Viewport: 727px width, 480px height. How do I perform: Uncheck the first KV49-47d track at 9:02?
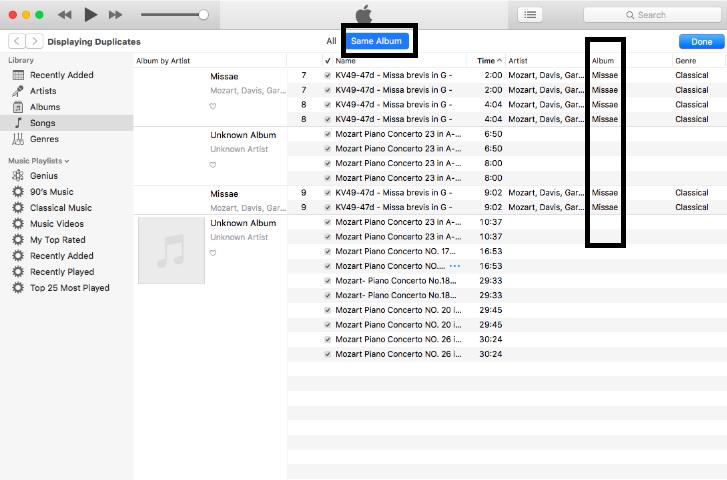click(328, 192)
